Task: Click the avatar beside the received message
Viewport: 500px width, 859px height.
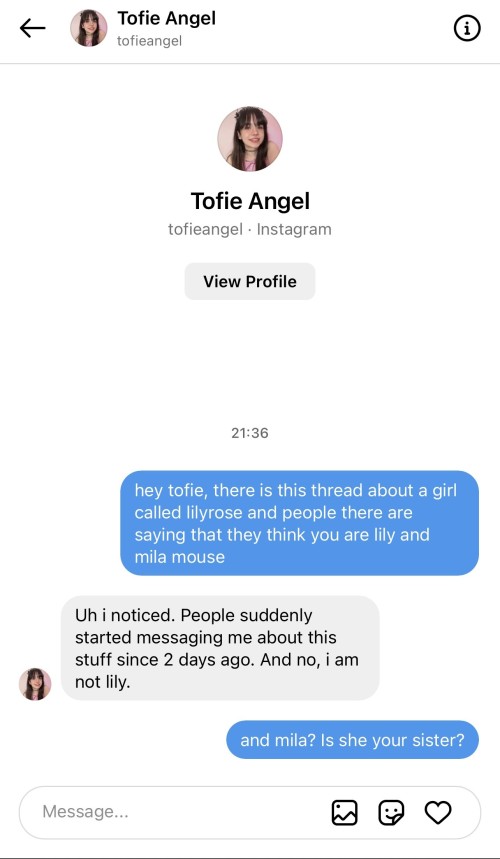Action: click(x=35, y=684)
